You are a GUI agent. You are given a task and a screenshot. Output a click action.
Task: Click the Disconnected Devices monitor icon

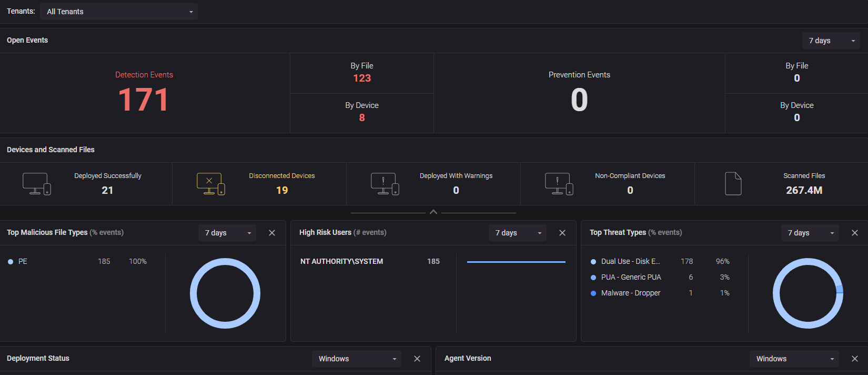click(210, 184)
